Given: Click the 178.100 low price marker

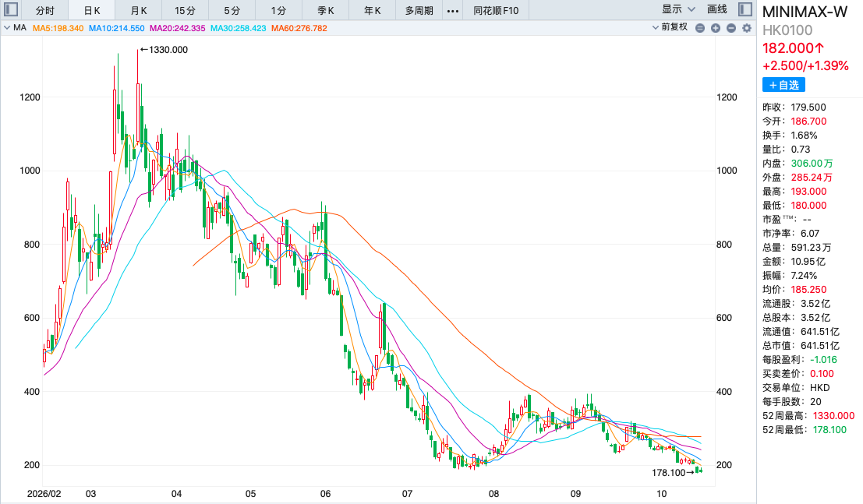Looking at the screenshot, I should click(x=673, y=473).
